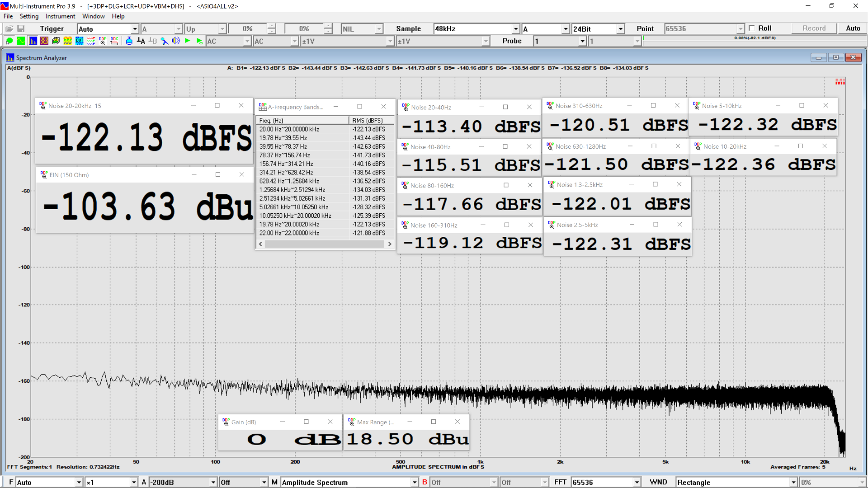Screen dimensions: 868x488
Task: Select the 1.25684 kHz~2.51294 kHz row
Action: click(325, 190)
